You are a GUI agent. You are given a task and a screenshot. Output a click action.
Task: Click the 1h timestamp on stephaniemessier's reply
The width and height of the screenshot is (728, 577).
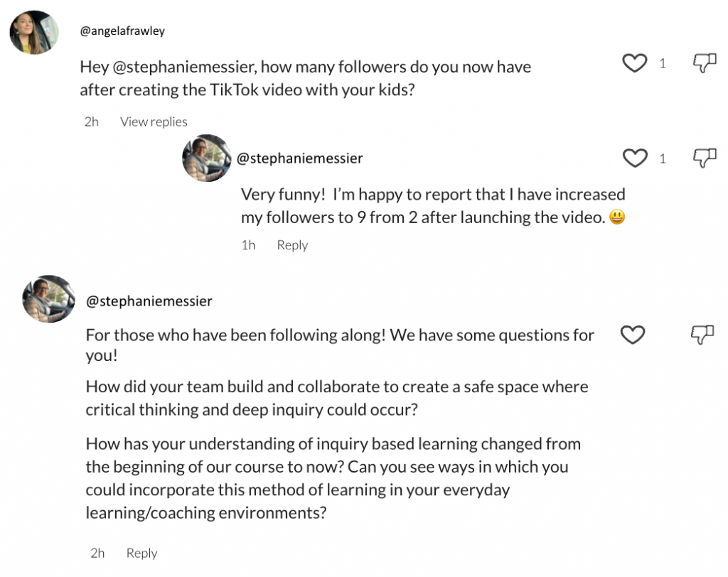pos(248,245)
